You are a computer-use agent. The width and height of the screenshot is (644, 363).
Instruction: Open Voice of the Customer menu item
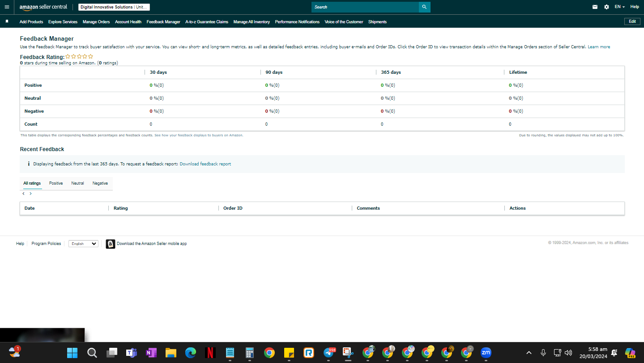pyautogui.click(x=344, y=22)
